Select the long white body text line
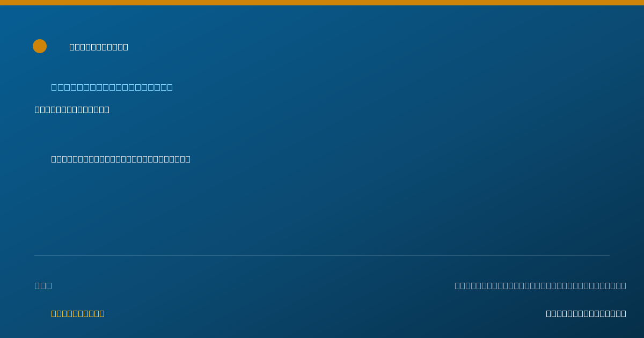This screenshot has height=338, width=644. coord(121,159)
